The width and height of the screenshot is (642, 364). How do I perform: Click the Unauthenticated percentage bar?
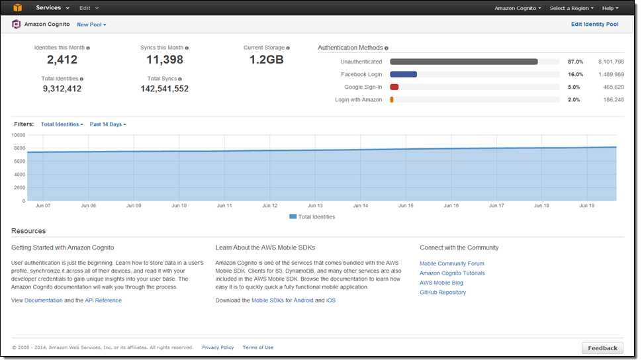tap(463, 62)
